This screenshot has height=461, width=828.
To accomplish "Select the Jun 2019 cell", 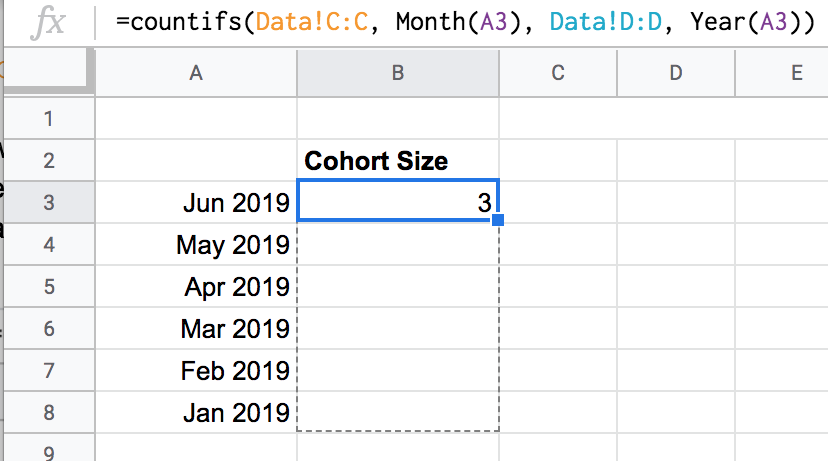I will coord(195,203).
